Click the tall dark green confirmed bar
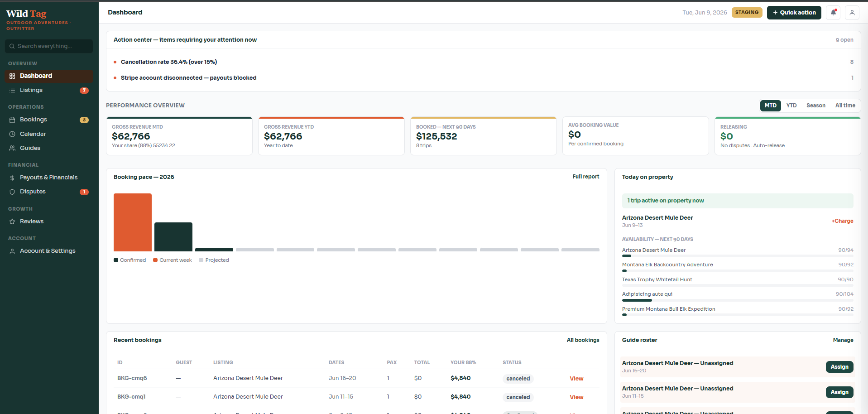 [x=173, y=237]
